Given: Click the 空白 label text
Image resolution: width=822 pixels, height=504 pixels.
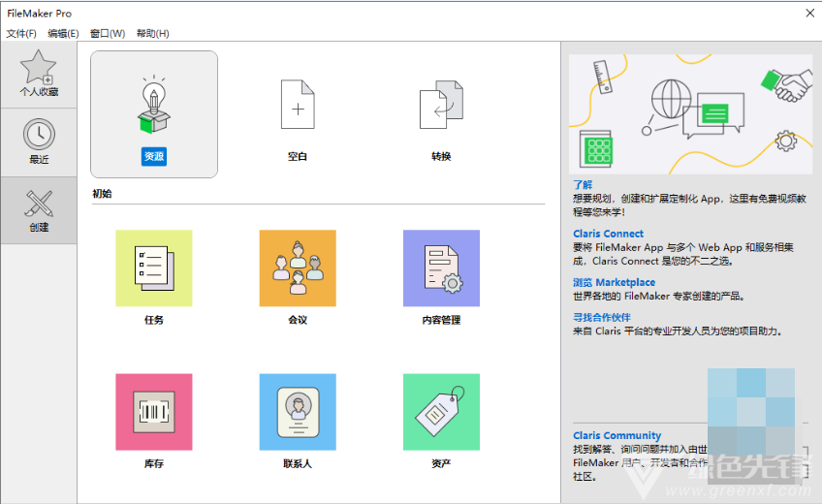Looking at the screenshot, I should [x=298, y=156].
